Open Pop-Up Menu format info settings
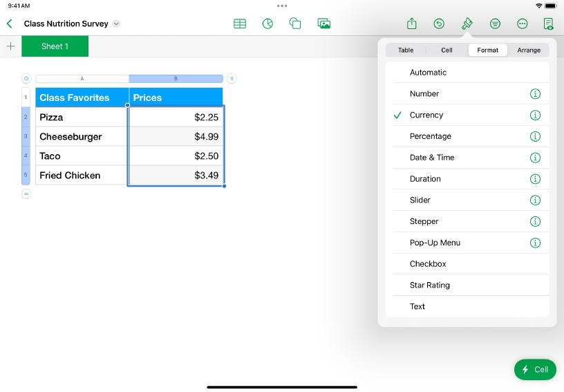Viewport: 564px width, 392px height. [x=535, y=243]
